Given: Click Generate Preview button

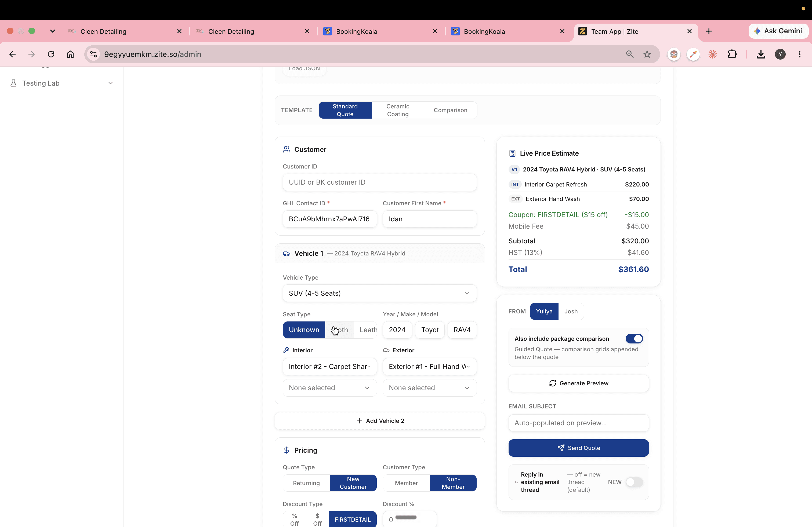Looking at the screenshot, I should (579, 383).
